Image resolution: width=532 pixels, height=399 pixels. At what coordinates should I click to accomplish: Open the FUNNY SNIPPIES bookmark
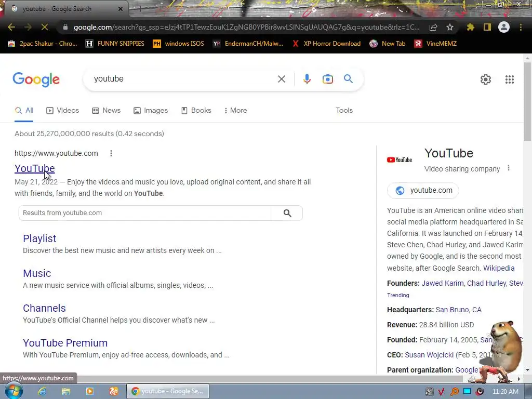click(115, 44)
